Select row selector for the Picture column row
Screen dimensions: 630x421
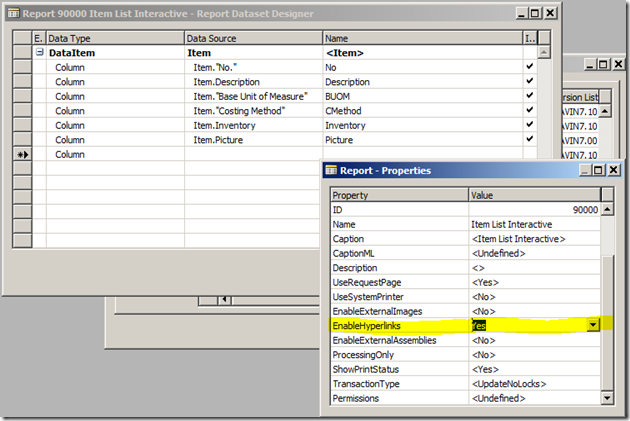pos(22,139)
